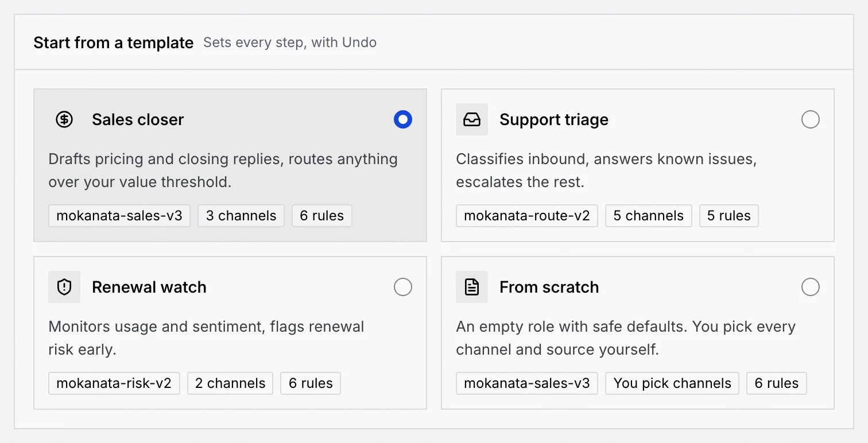Pick the Renewal watch radio button
868x443 pixels.
pos(403,287)
